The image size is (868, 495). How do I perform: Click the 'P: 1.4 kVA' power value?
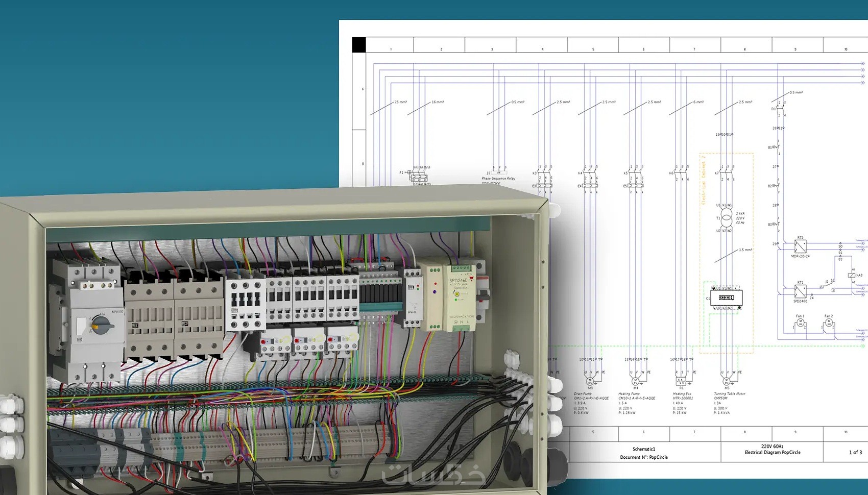pos(721,413)
